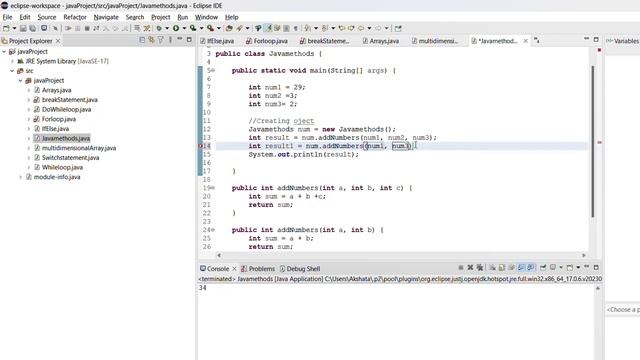Viewport: 640px width, 360px height.
Task: Close the Javamethods editor tab
Action: click(x=526, y=41)
